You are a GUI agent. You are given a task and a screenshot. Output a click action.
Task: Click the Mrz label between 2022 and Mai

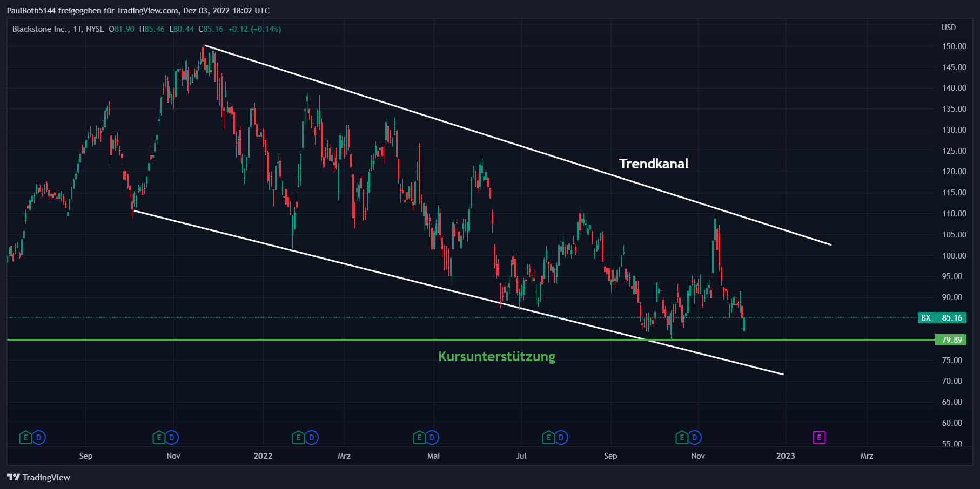[344, 456]
